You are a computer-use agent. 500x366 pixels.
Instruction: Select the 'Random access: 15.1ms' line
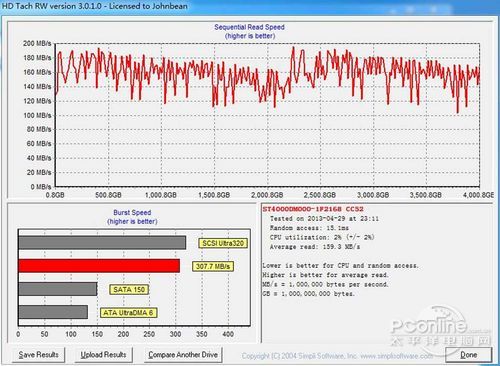[309, 228]
